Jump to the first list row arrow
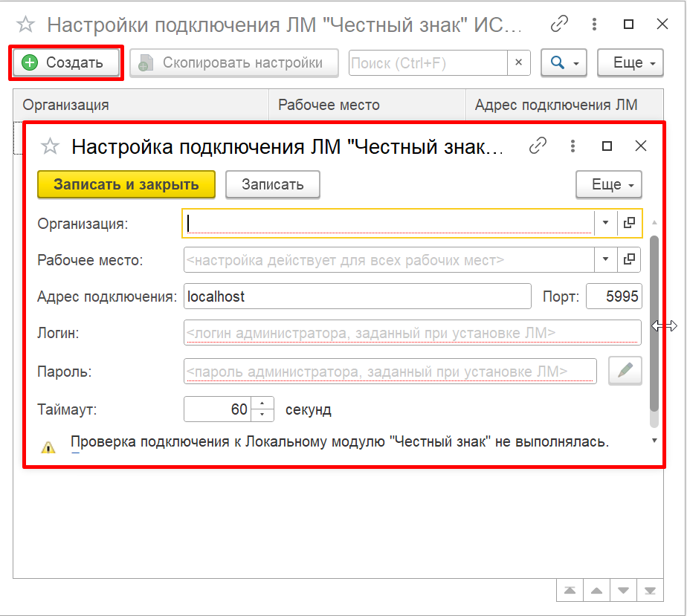Screen dimensions: 687x616 point(570,591)
